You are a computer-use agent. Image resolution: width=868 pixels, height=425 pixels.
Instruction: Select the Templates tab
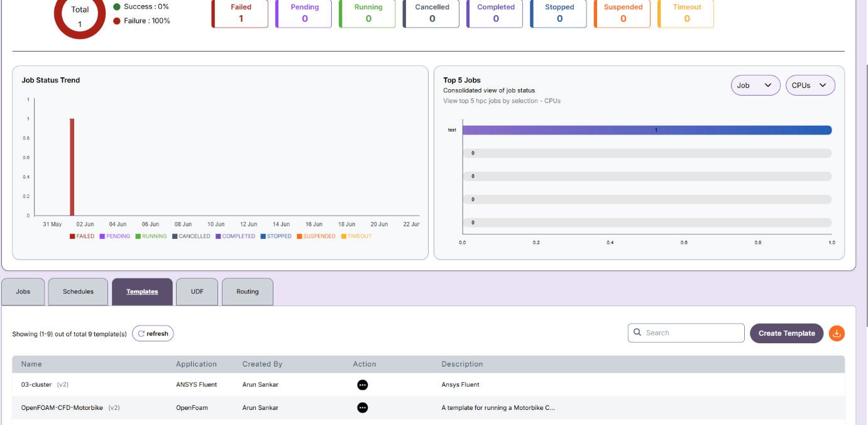point(142,292)
